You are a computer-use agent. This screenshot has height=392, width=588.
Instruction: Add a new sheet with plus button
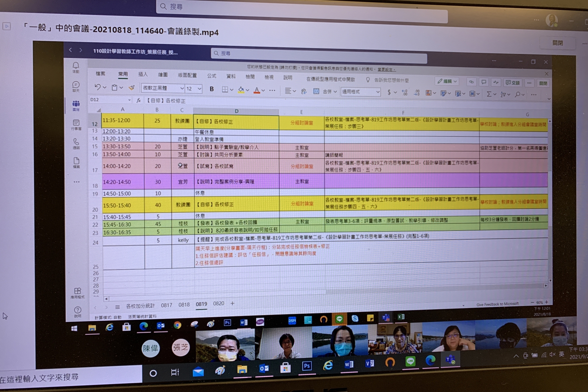[232, 303]
